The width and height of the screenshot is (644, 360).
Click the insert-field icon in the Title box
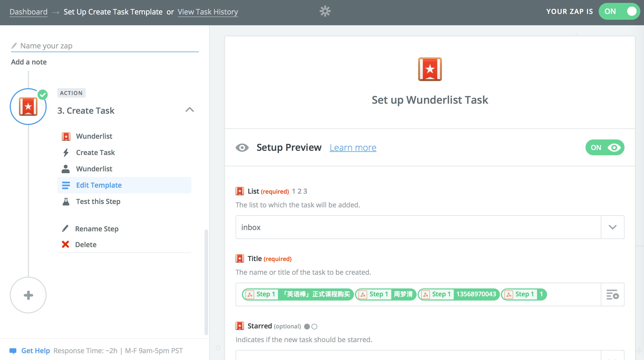pyautogui.click(x=612, y=294)
